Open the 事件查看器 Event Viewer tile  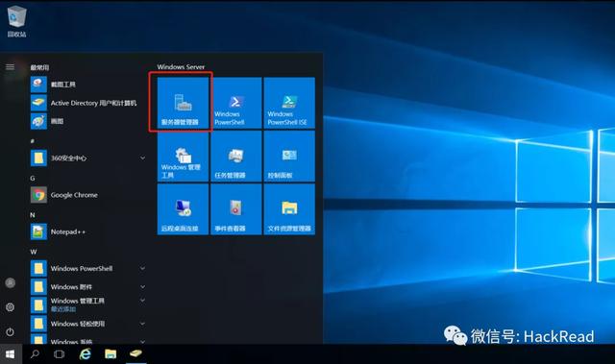tap(236, 209)
